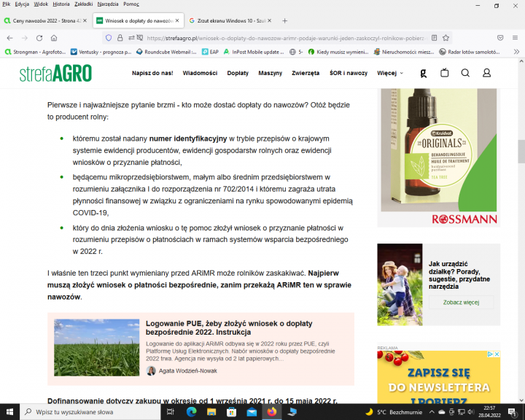Open InPost Mobile update bookmark
This screenshot has height=420, width=525.
pos(254,52)
